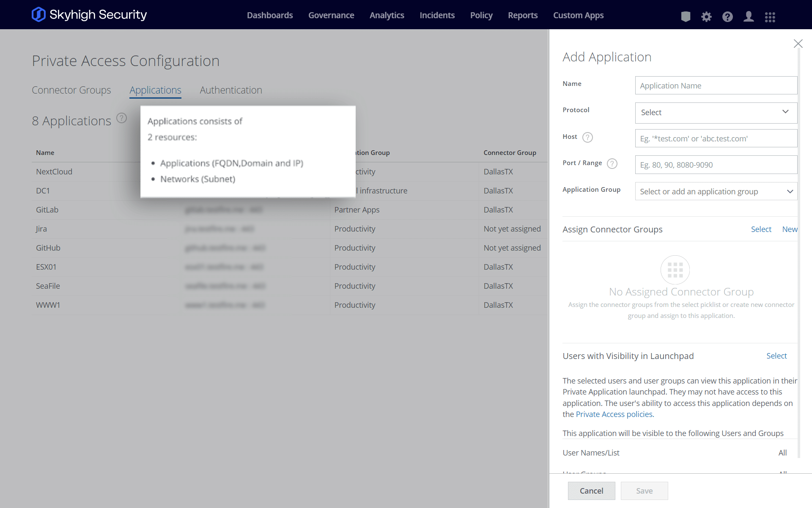Open the Application Group dropdown
This screenshot has height=508, width=812.
716,191
